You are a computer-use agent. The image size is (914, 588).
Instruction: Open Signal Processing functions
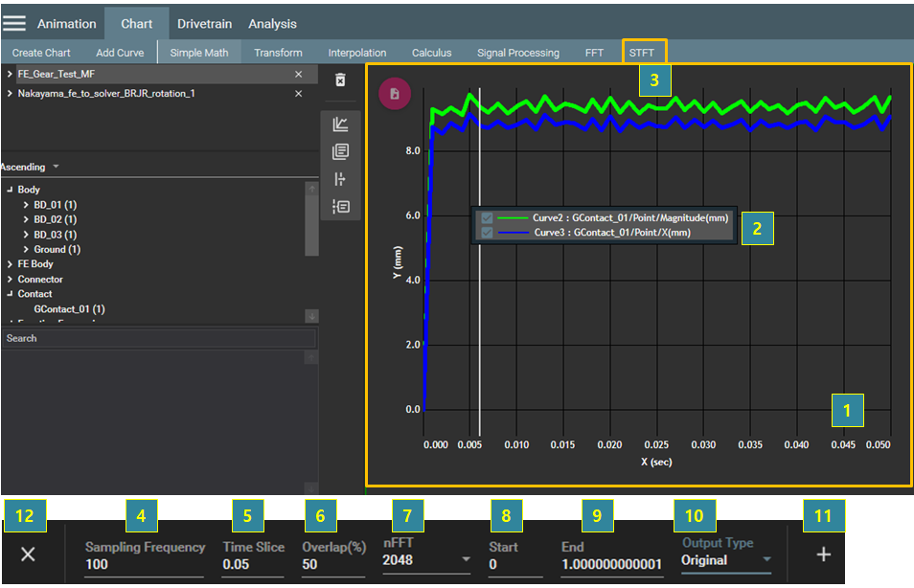click(x=517, y=53)
